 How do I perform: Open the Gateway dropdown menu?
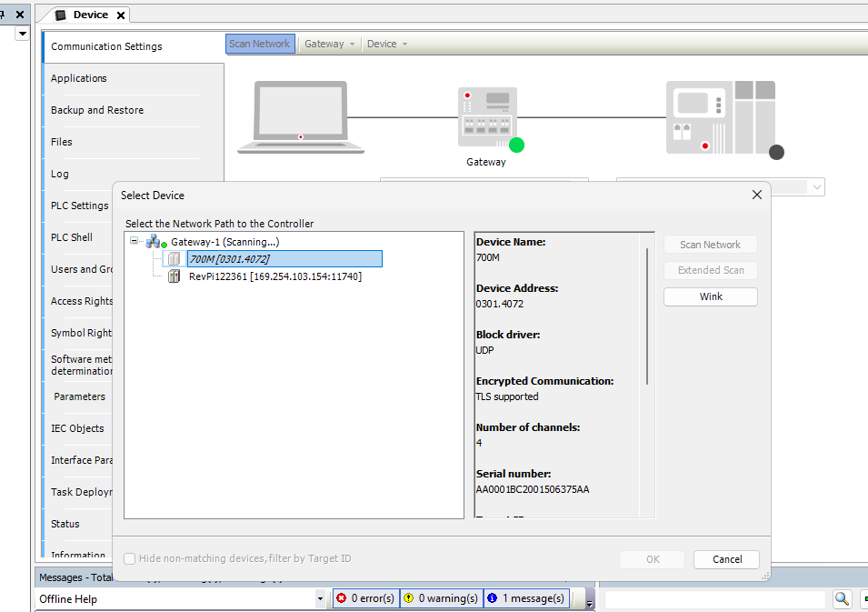click(x=329, y=44)
